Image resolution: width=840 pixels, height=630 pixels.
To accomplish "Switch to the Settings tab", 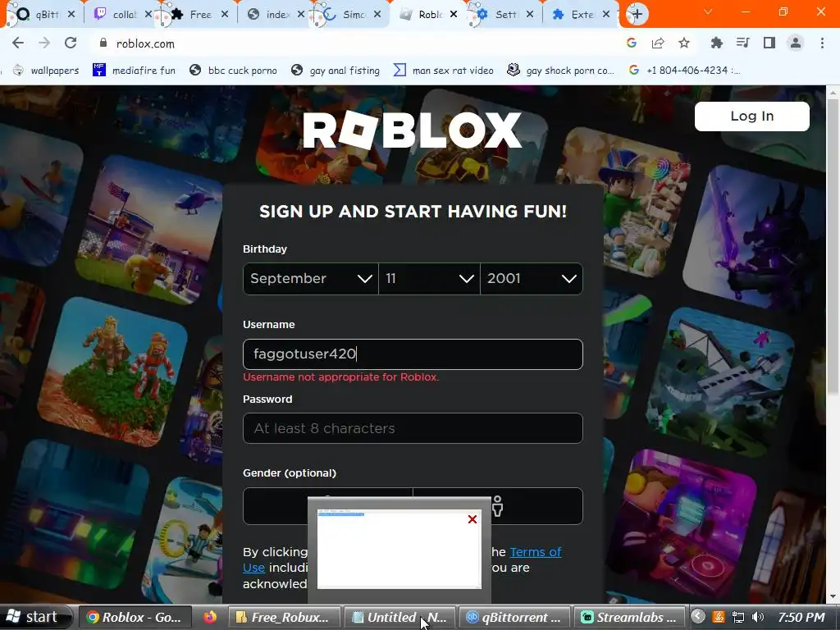I will pos(504,15).
